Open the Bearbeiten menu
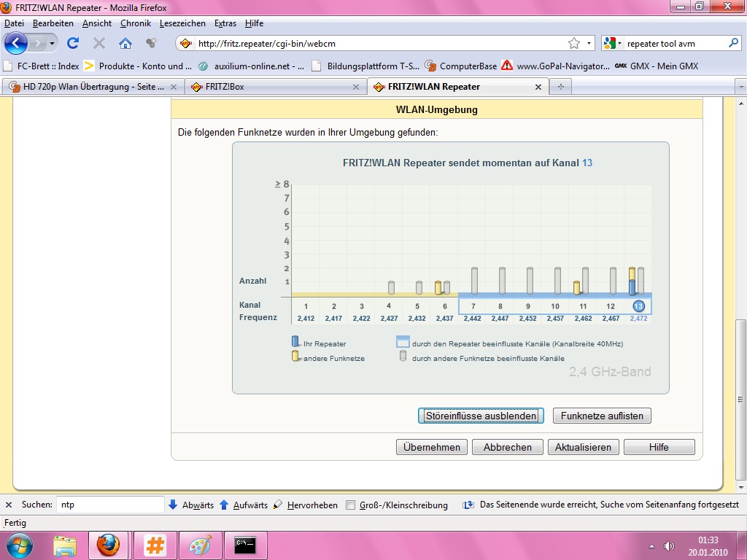 [53, 23]
